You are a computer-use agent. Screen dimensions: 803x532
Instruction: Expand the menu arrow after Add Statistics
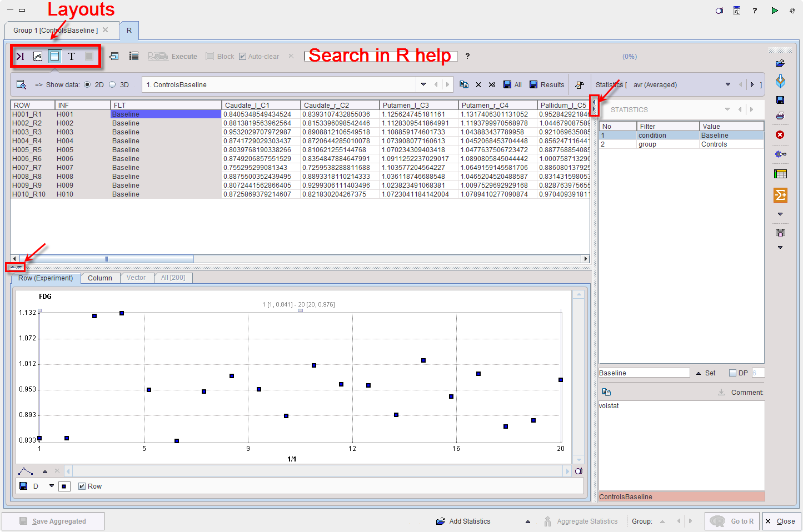[528, 521]
